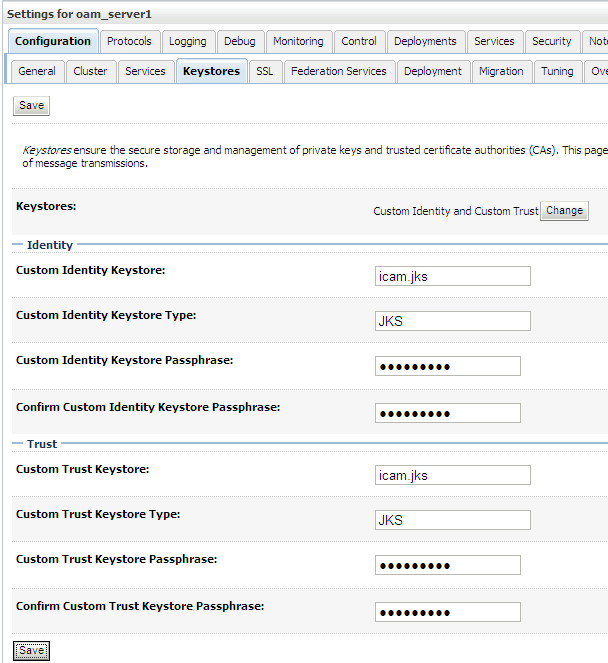The width and height of the screenshot is (608, 663).
Task: Click the Confirm Custom Identity Keystore Passphrase field
Action: point(447,413)
